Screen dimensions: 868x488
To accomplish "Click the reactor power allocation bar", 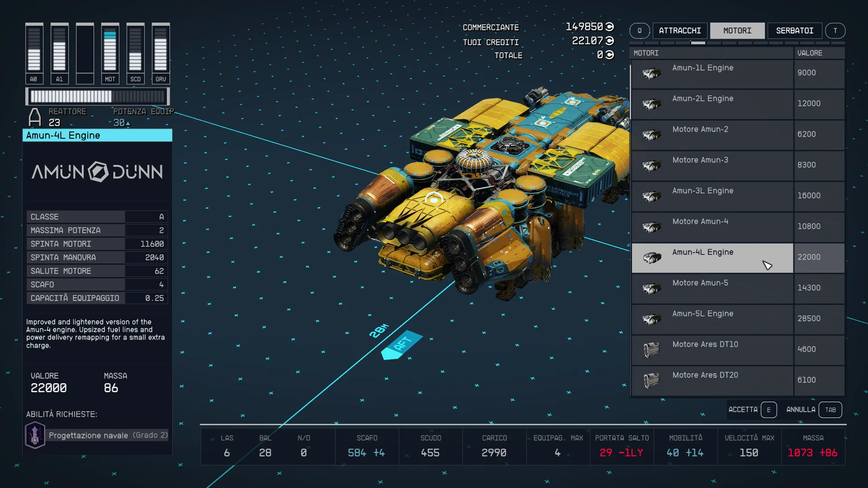I will point(97,96).
